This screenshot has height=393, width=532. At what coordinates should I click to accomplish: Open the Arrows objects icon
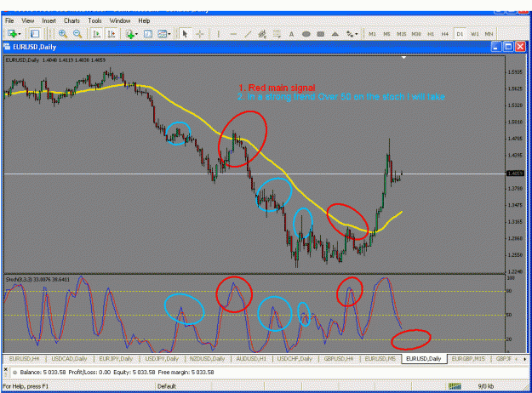[350, 33]
